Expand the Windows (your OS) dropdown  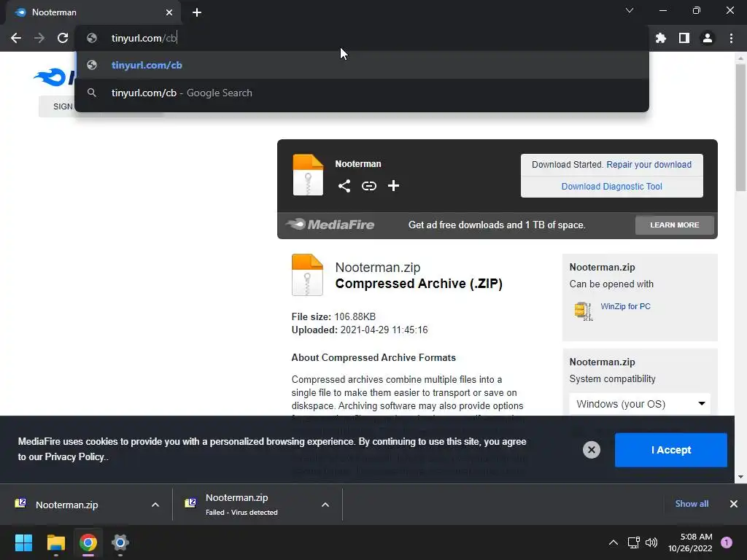[640, 404]
